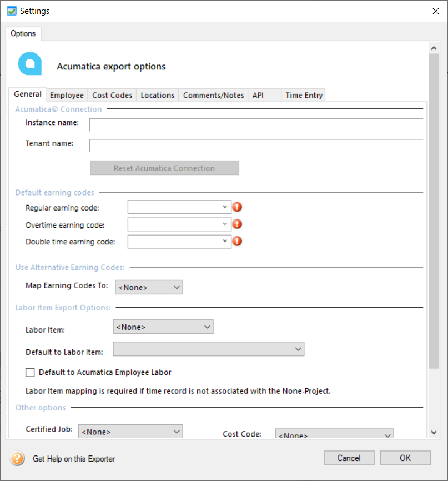Click error icon beside Double time earning code
Image resolution: width=448 pixels, height=481 pixels.
click(237, 242)
